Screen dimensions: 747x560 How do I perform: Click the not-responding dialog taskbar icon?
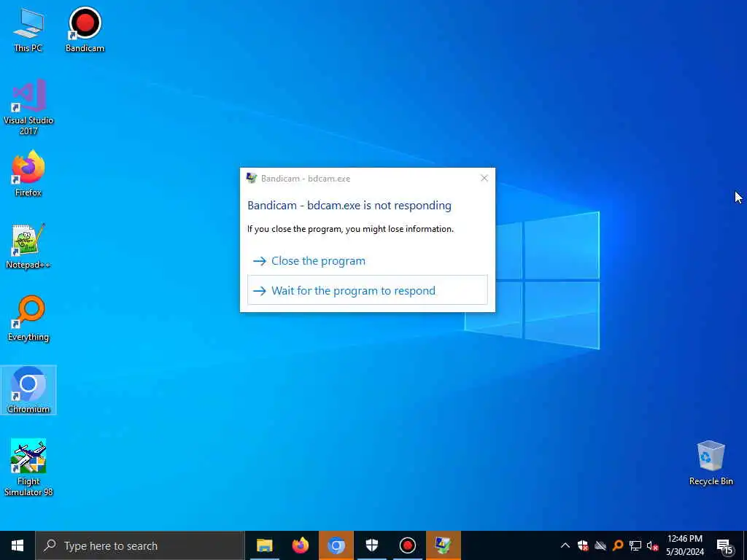click(443, 545)
